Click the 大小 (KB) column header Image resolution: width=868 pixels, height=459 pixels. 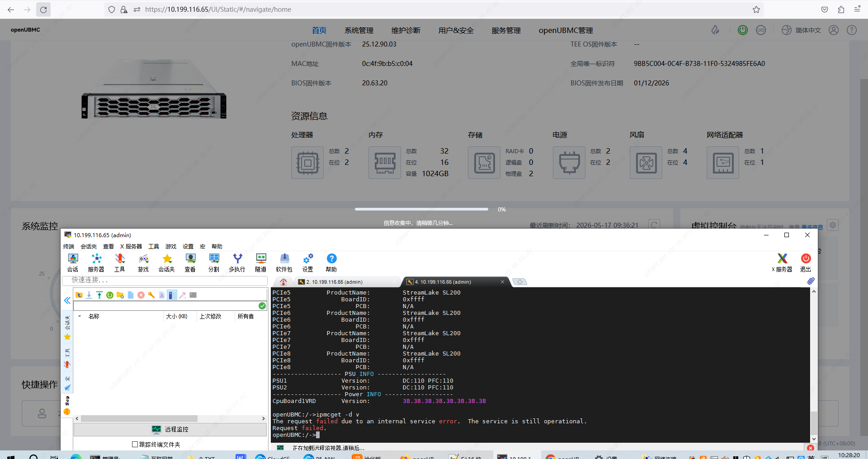[177, 316]
